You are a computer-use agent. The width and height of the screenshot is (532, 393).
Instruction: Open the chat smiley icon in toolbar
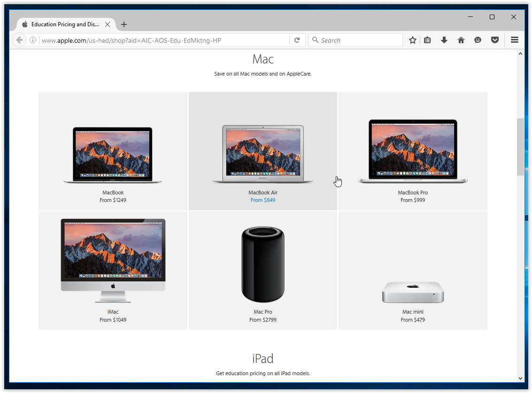click(x=478, y=40)
